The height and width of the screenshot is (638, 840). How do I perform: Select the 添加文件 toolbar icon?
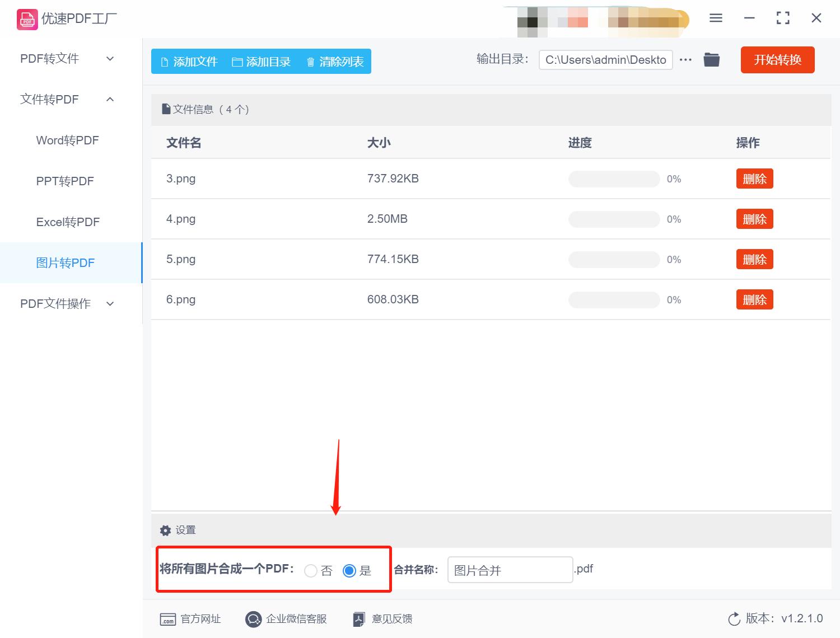coord(164,62)
